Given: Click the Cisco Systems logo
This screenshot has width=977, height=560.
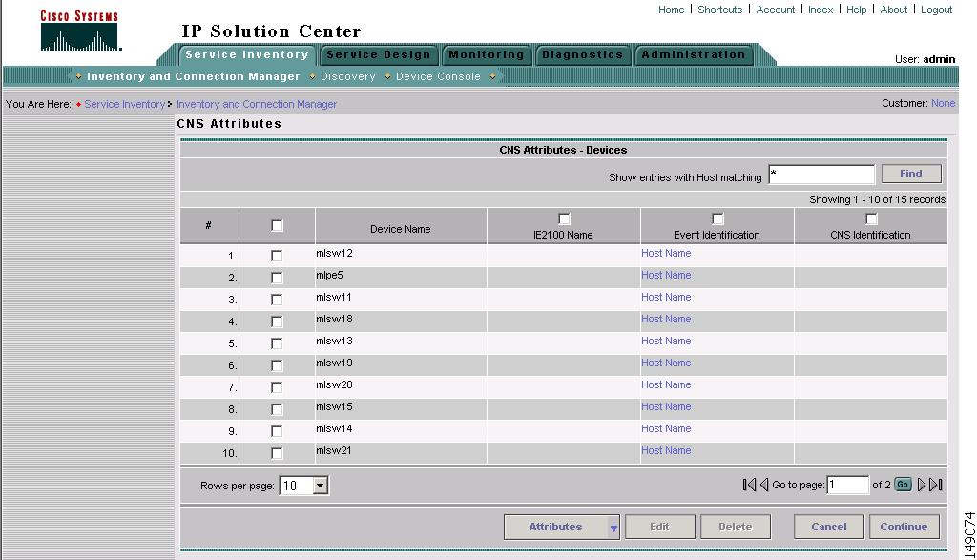Looking at the screenshot, I should click(x=80, y=30).
